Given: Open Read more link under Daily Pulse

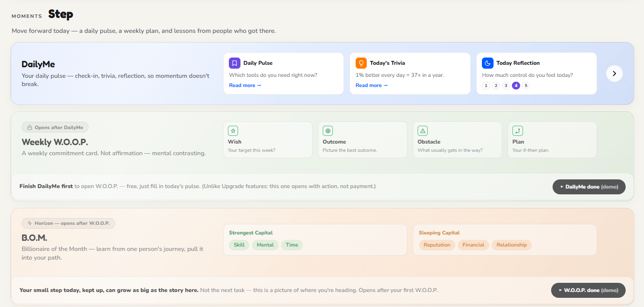Looking at the screenshot, I should coord(245,86).
